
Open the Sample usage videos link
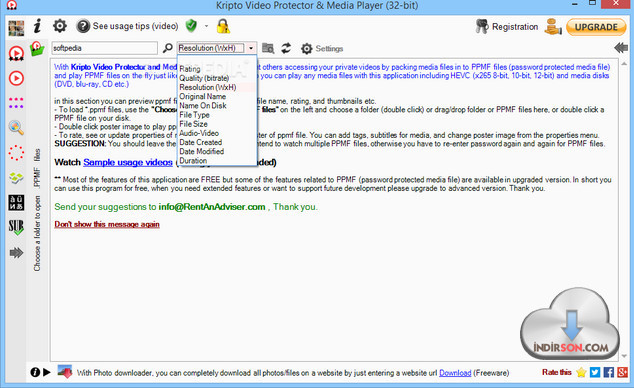click(x=128, y=162)
